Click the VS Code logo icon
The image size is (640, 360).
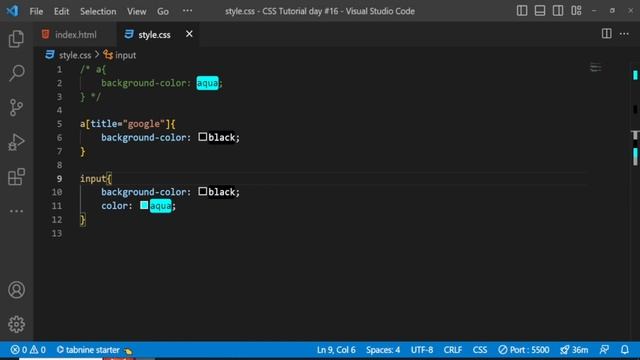12,11
